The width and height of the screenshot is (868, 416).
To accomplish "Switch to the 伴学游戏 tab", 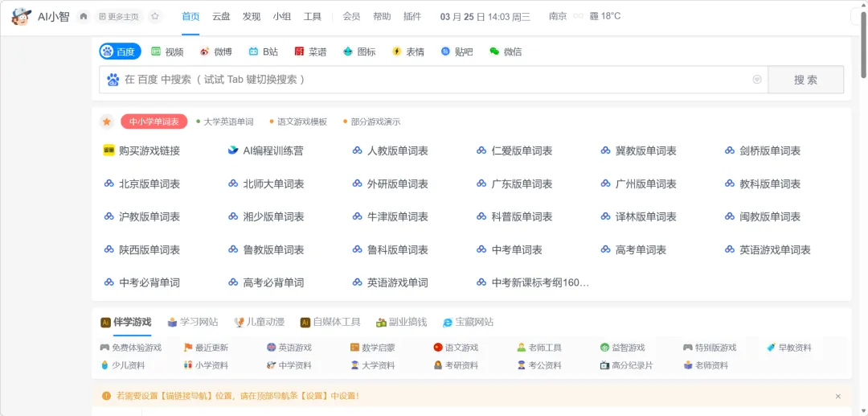I will [125, 322].
